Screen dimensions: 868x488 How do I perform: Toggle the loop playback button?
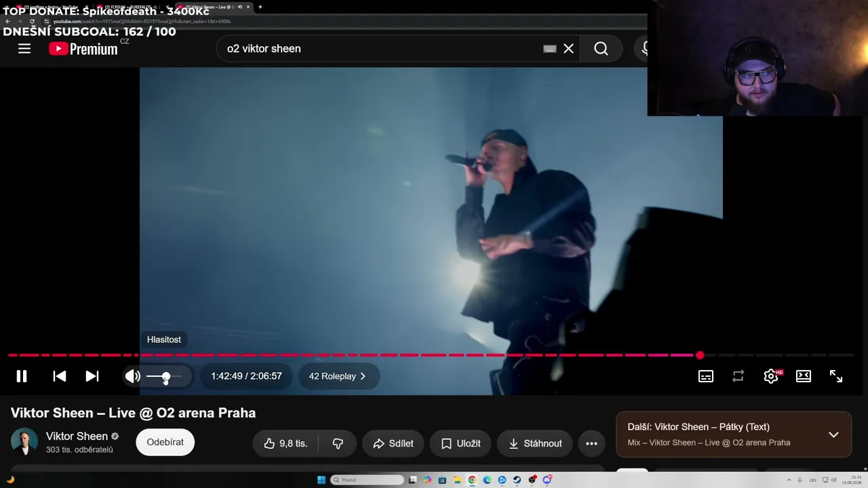[x=738, y=376]
